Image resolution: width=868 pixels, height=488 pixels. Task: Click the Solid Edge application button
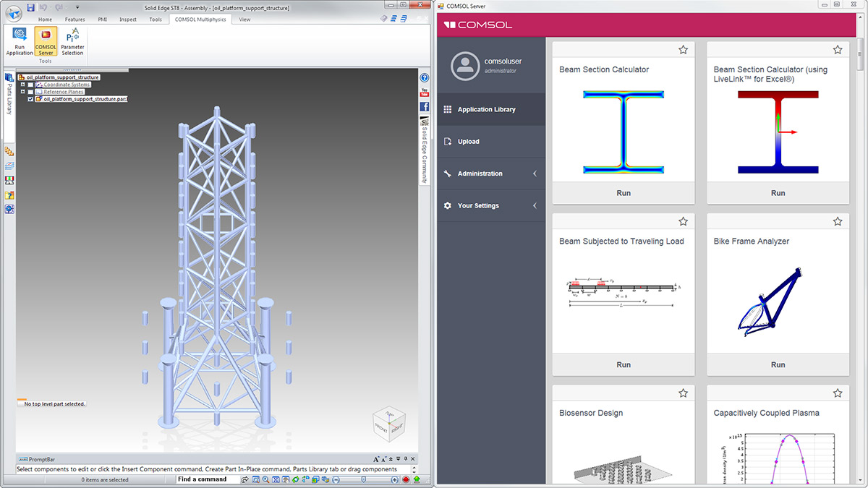[12, 12]
